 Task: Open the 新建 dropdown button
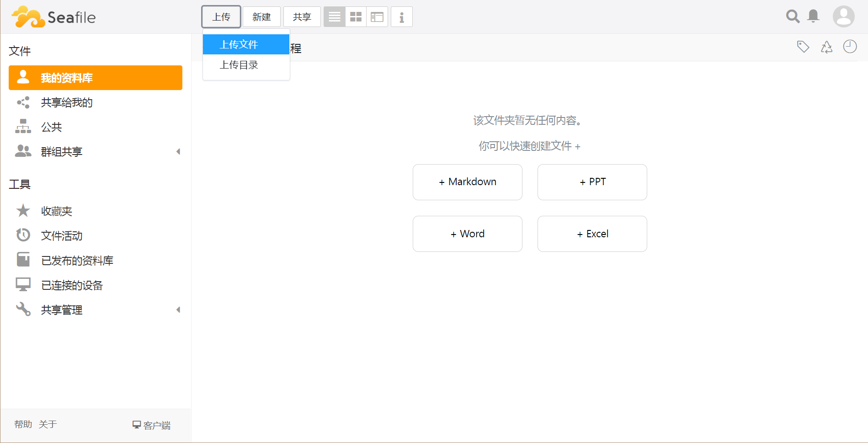(x=261, y=17)
